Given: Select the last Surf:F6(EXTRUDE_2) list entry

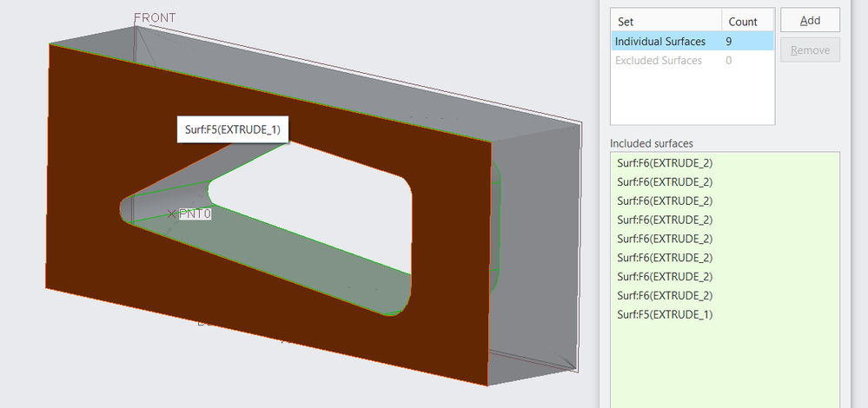Looking at the screenshot, I should [x=664, y=295].
